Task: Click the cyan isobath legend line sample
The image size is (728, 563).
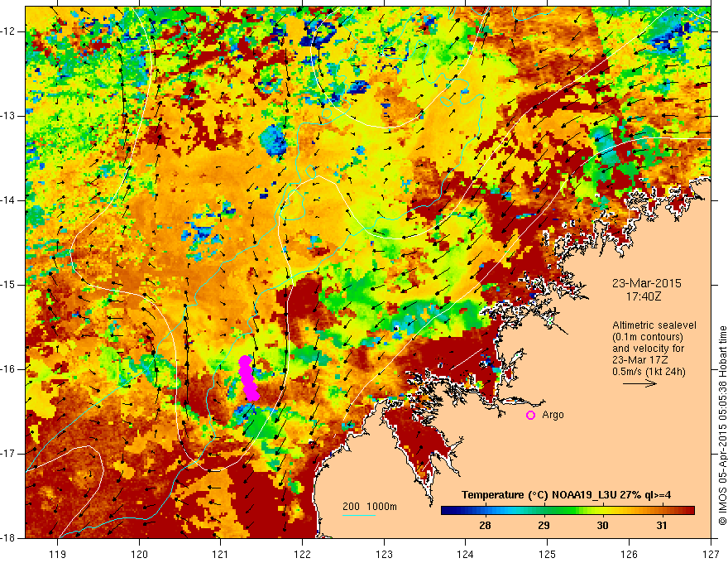Action: click(x=359, y=515)
